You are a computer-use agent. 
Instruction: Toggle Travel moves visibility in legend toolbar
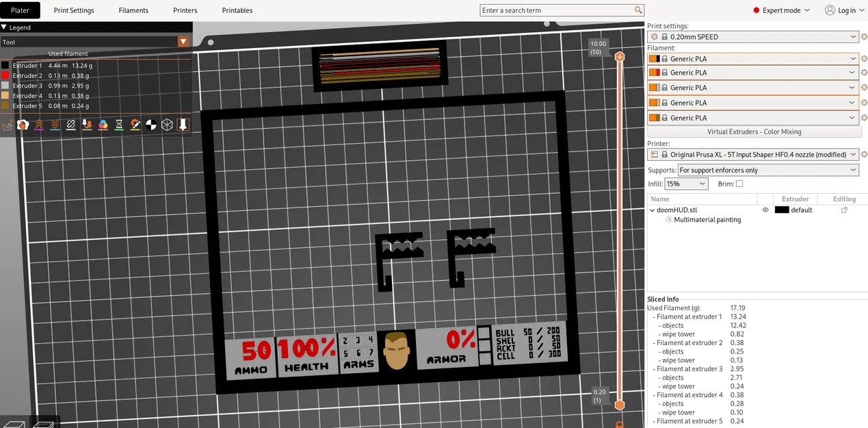[8, 125]
